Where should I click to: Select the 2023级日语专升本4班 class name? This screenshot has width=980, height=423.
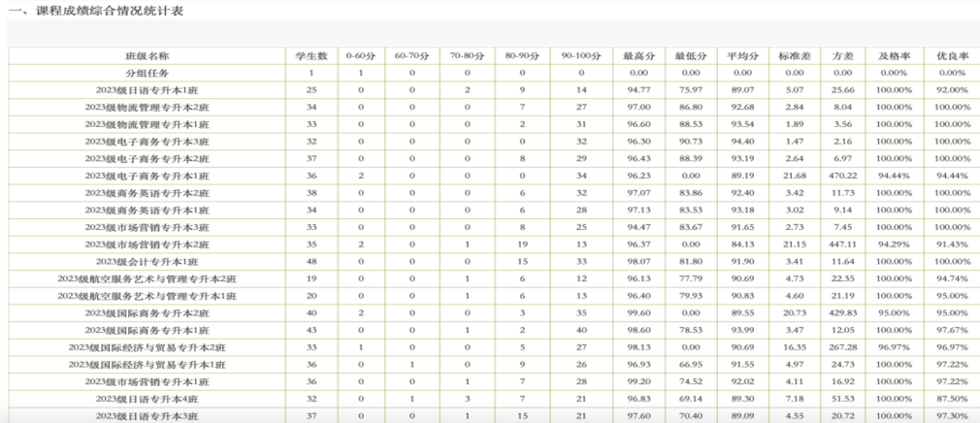147,399
